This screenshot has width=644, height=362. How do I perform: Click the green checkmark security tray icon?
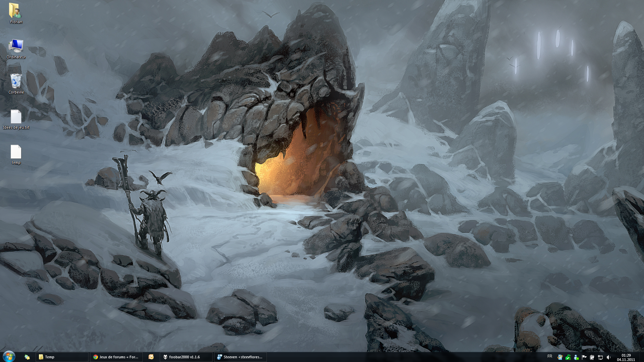(x=568, y=357)
